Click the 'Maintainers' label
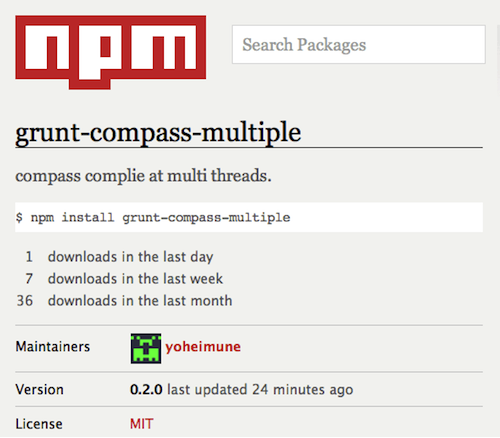The image size is (500, 438). pyautogui.click(x=53, y=347)
